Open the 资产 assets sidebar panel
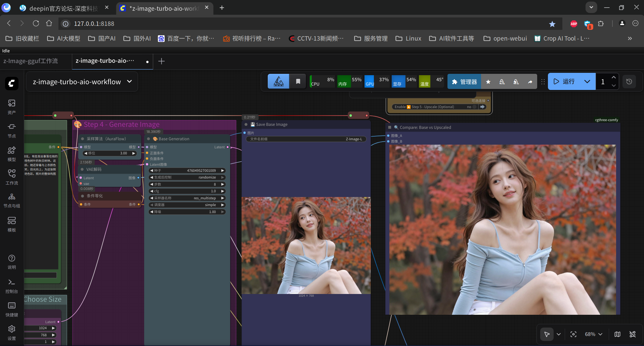The height and width of the screenshot is (346, 644). click(x=12, y=107)
